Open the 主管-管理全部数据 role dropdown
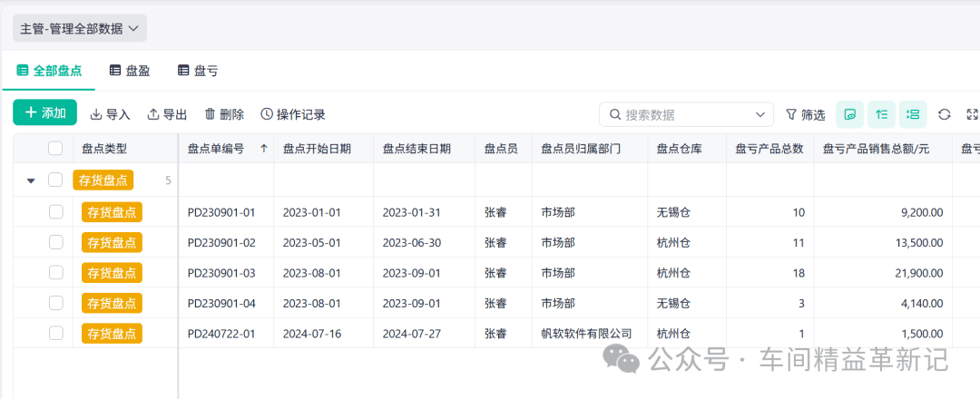The width and height of the screenshot is (980, 399). click(80, 29)
